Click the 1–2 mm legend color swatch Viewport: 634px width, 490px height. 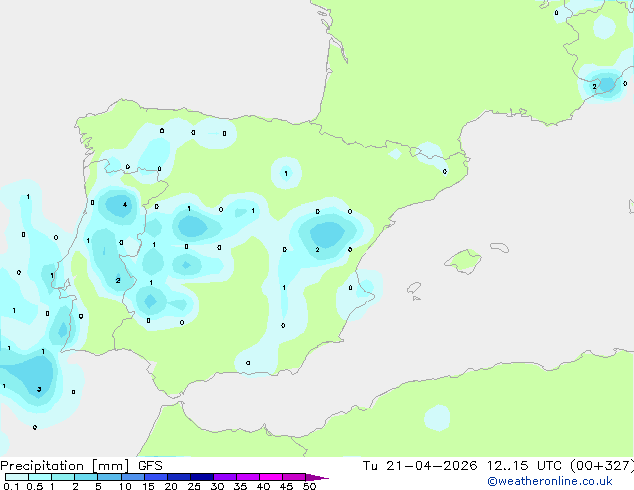click(x=63, y=477)
